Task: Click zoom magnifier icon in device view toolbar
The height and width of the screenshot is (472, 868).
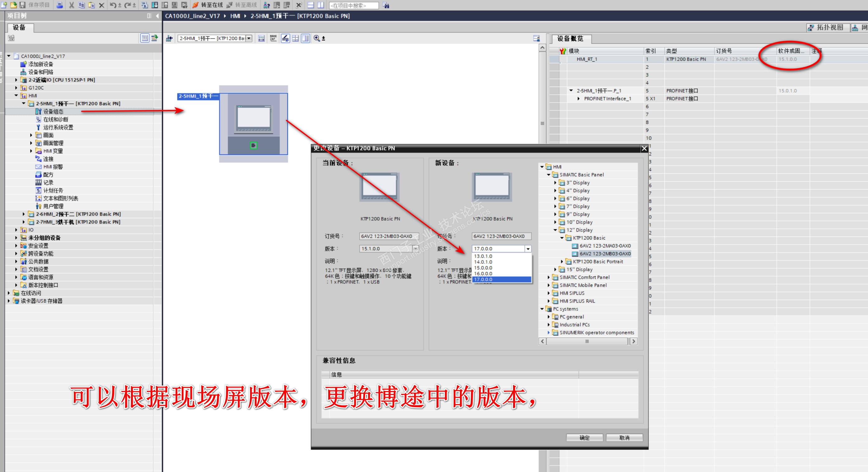Action: tap(317, 38)
